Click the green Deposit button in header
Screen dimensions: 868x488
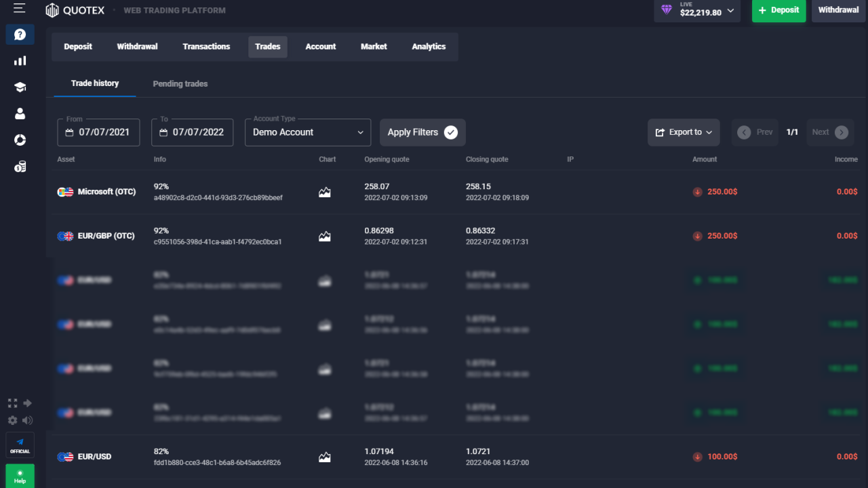[778, 10]
